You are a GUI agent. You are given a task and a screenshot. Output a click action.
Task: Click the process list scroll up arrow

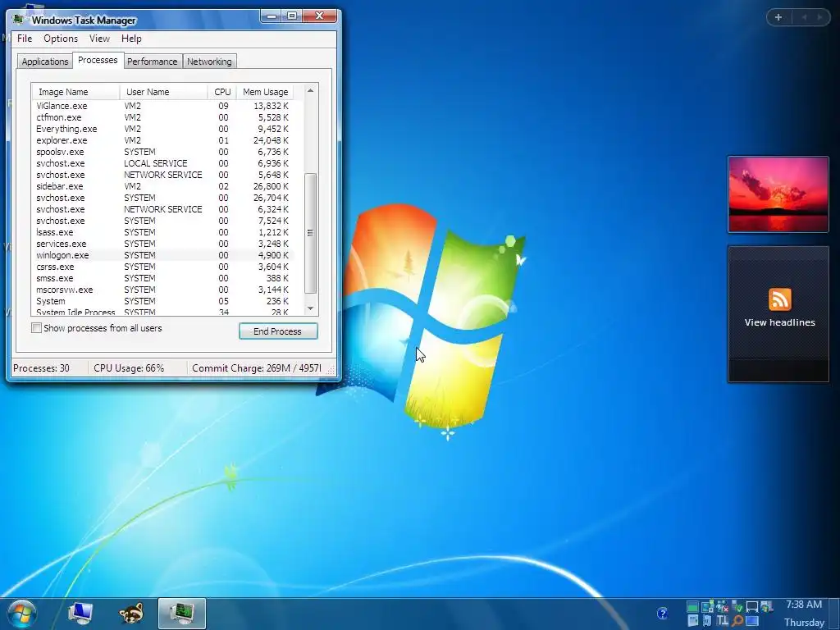tap(310, 91)
